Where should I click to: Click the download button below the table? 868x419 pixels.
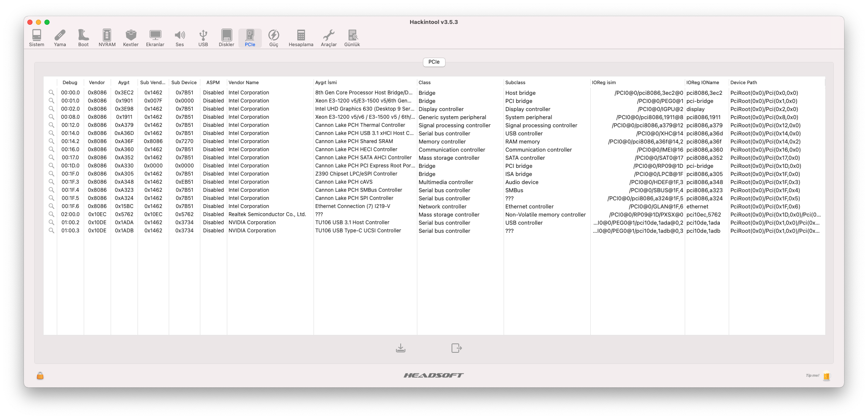401,348
